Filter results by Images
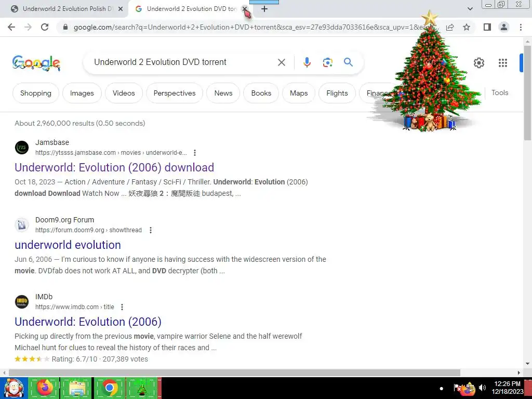Viewport: 532px width, 399px height. [x=82, y=94]
